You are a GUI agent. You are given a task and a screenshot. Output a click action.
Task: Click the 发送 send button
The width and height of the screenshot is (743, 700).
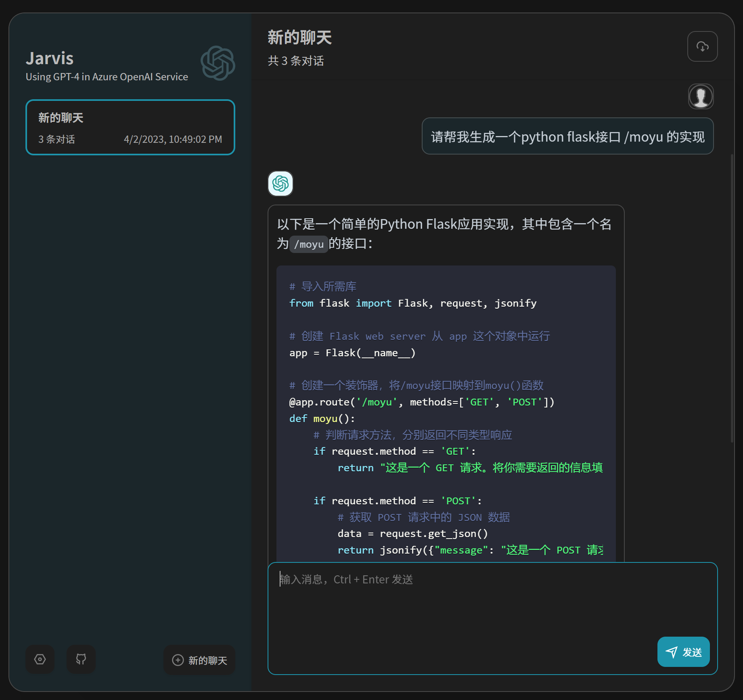pos(683,652)
